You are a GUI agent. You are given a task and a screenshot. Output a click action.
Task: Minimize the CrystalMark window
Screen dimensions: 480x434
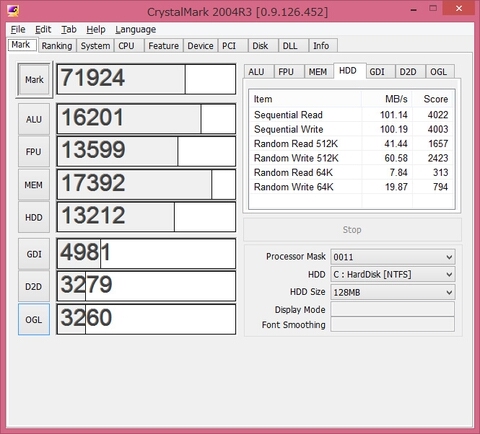pos(414,10)
